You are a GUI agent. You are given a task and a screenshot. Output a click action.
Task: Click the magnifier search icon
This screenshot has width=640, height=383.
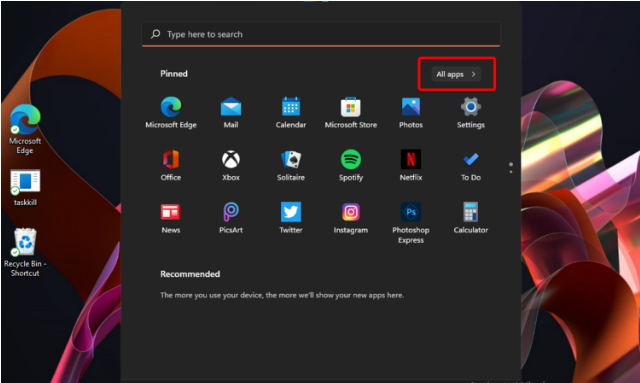point(156,34)
